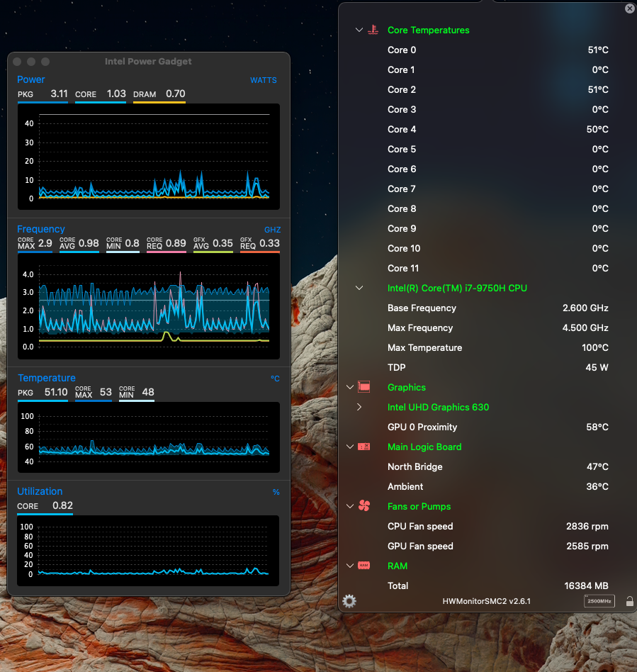Screen dimensions: 637x672
Task: Click the Utilization graph in Intel Power Gadget
Action: click(x=148, y=551)
